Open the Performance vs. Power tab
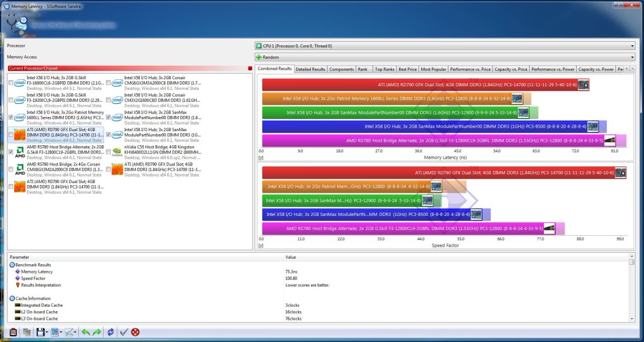The image size is (644, 342). tap(553, 69)
